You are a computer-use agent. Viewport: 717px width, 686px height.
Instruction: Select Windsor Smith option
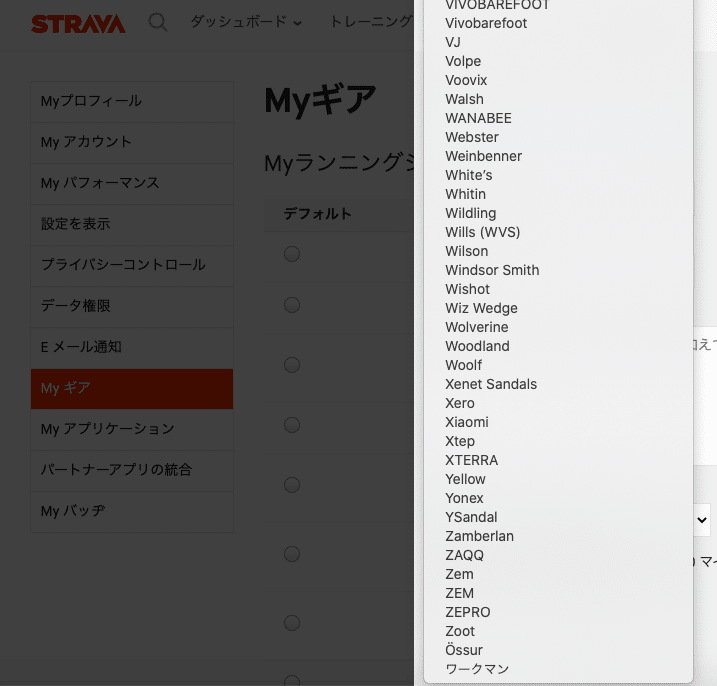[x=558, y=270]
